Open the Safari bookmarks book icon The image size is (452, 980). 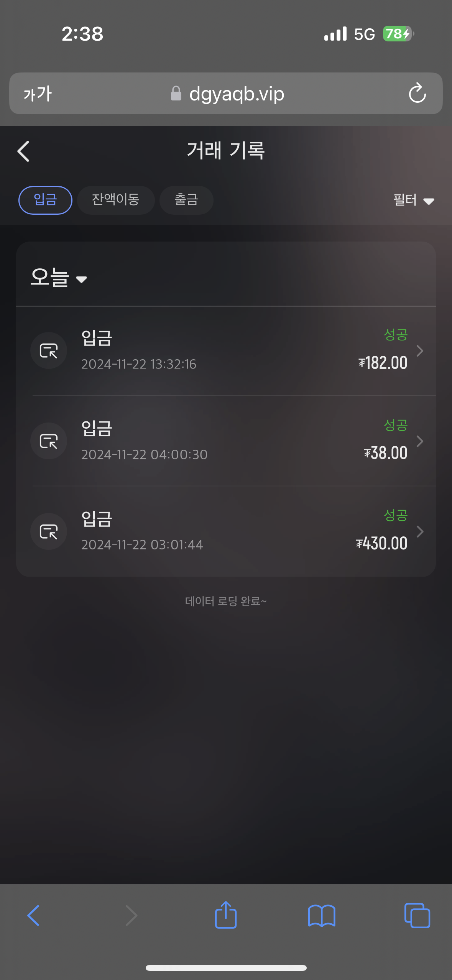[x=322, y=916]
